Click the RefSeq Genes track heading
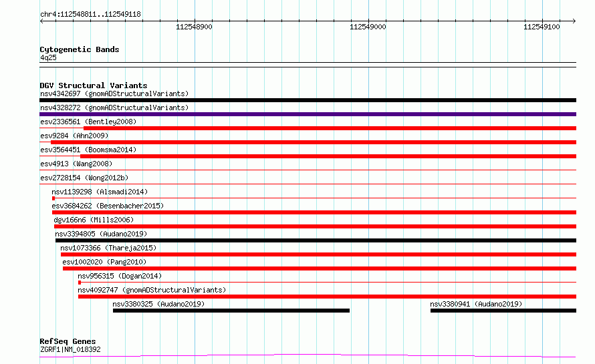 click(68, 342)
